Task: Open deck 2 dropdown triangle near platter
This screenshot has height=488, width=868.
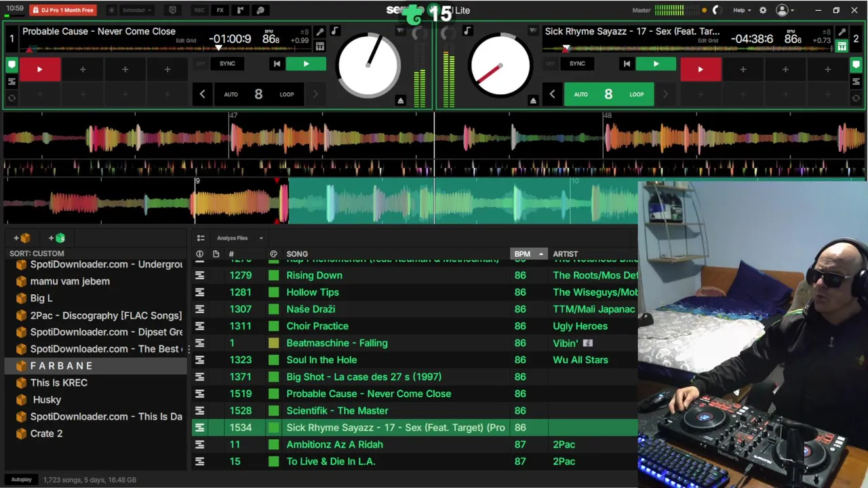Action: (x=533, y=31)
